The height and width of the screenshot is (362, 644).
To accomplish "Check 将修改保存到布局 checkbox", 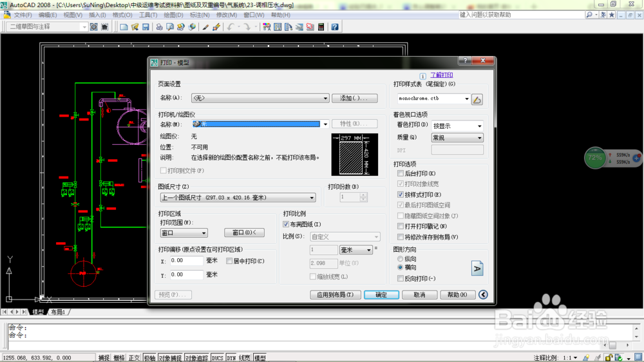I will [401, 236].
